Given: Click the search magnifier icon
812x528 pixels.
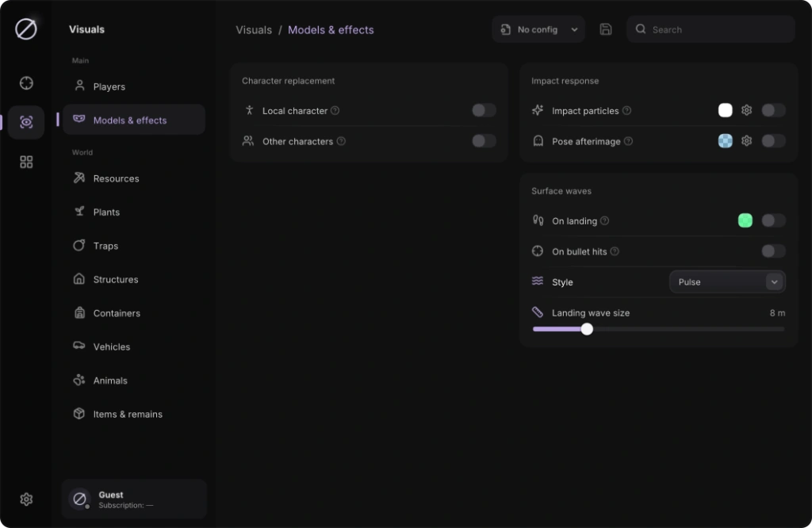Looking at the screenshot, I should [641, 29].
